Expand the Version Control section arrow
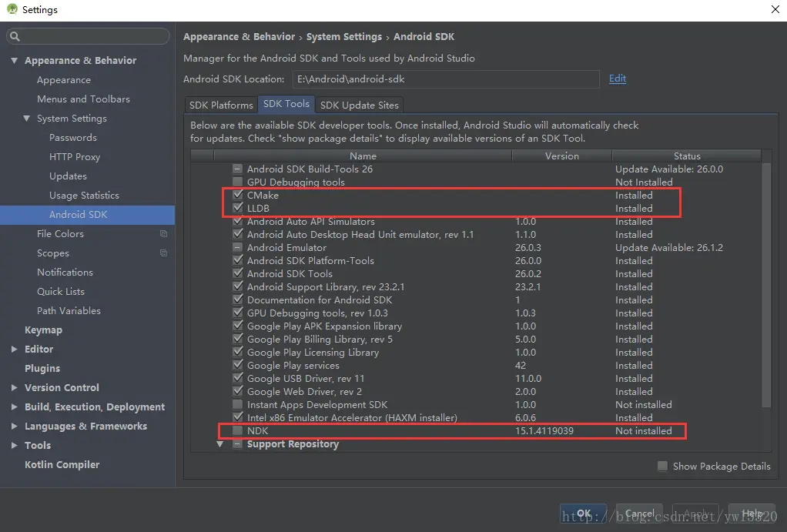The width and height of the screenshot is (787, 532). (x=14, y=387)
